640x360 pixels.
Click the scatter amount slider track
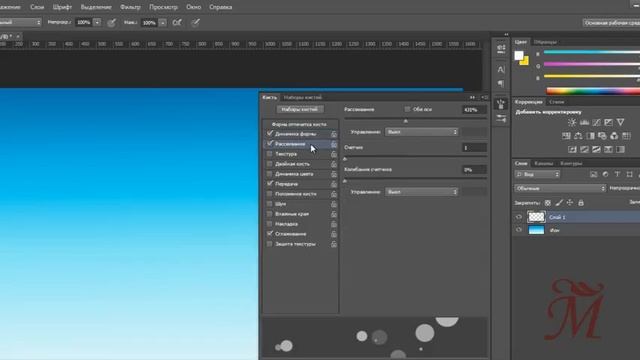[x=416, y=119]
